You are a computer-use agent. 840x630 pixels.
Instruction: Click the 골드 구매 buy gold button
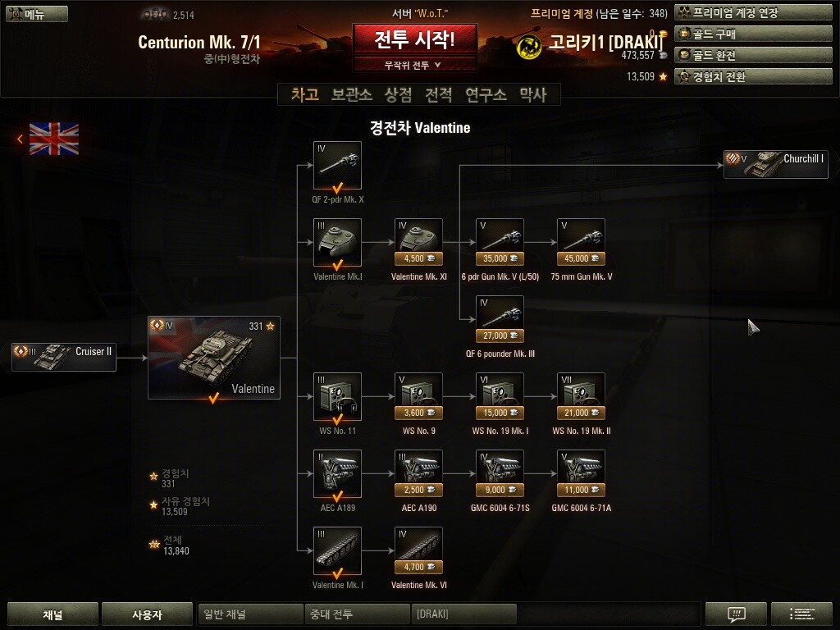click(x=753, y=34)
